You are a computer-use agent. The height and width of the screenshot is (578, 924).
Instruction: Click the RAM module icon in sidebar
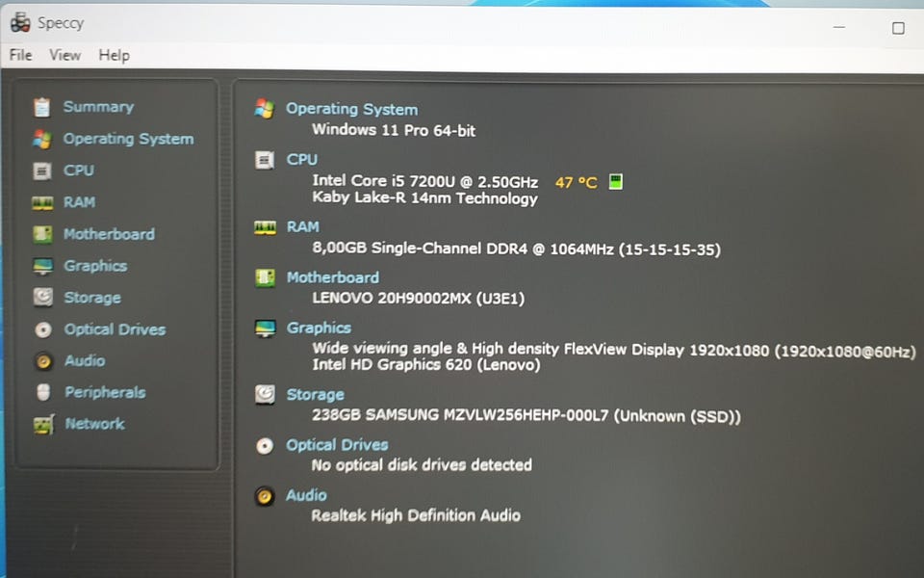click(x=42, y=203)
